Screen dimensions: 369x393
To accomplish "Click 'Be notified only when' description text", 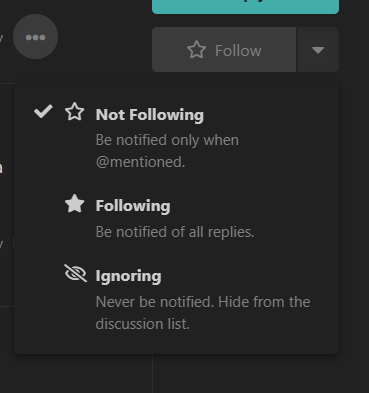I will point(167,140).
